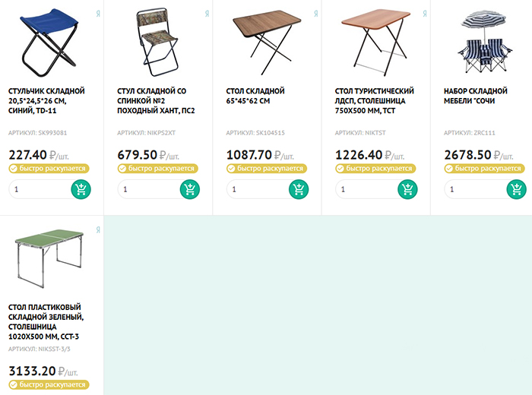Open СТОЛ ТУРИСТИЧЕСКИЙ ЛДСП product link
This screenshot has height=395, width=532.
tap(375, 101)
